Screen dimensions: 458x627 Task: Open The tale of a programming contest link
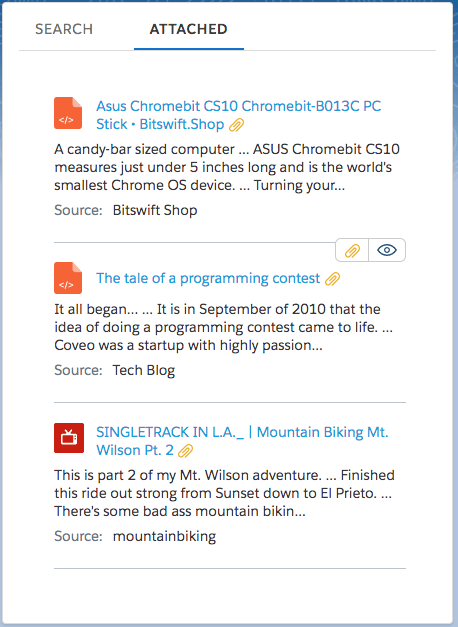(208, 278)
